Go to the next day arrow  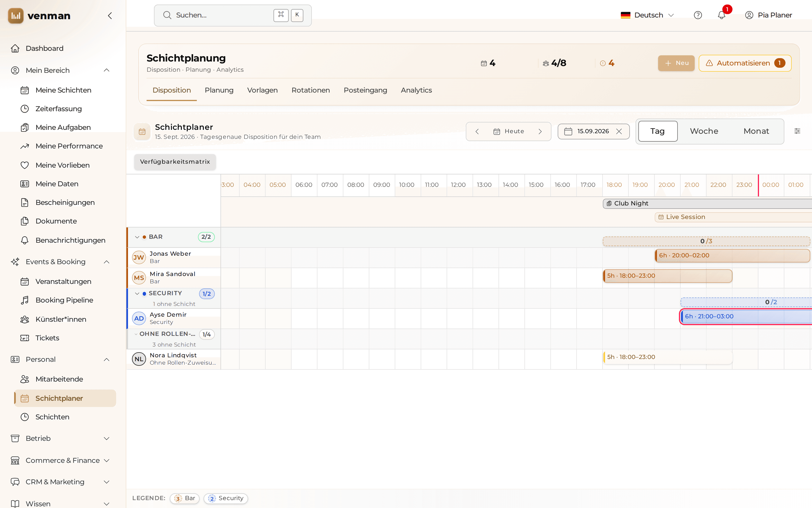540,131
